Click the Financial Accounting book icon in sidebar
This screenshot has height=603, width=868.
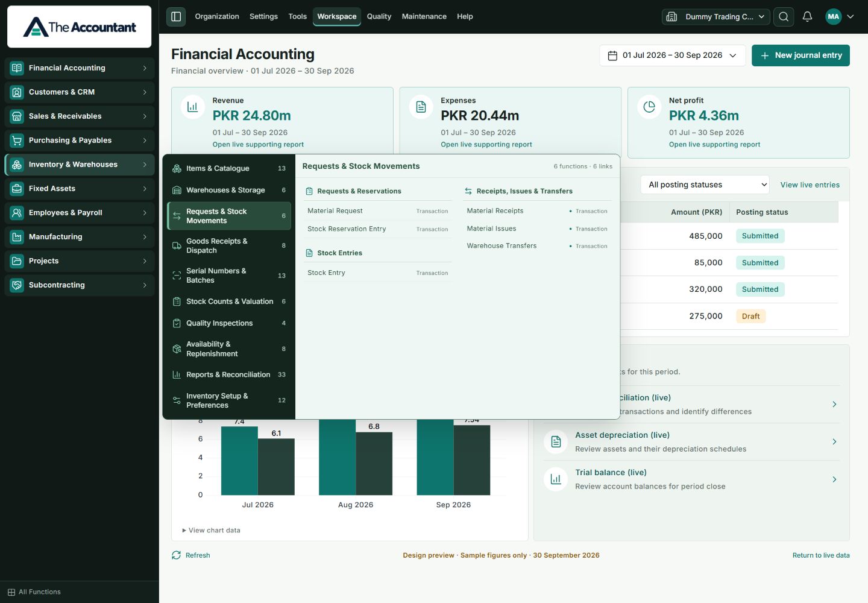click(17, 68)
